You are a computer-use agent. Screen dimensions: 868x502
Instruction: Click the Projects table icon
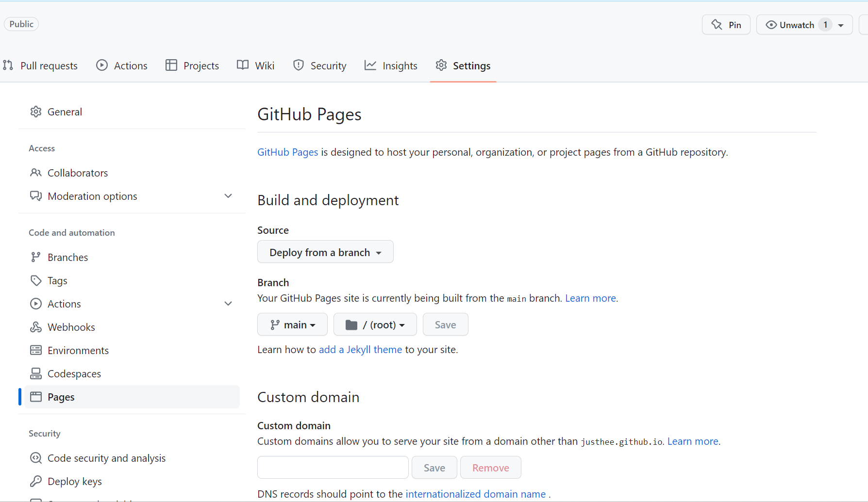tap(171, 65)
